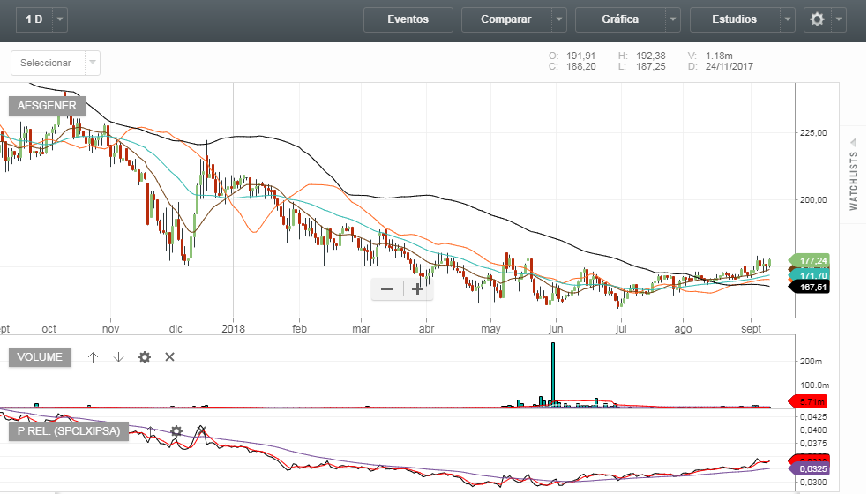Open chart settings gear in toolbar
The height and width of the screenshot is (494, 868).
click(x=817, y=19)
